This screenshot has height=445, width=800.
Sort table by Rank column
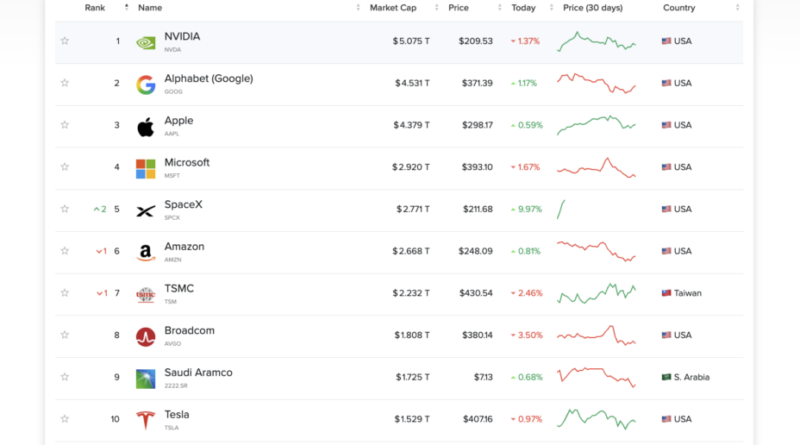coord(95,8)
